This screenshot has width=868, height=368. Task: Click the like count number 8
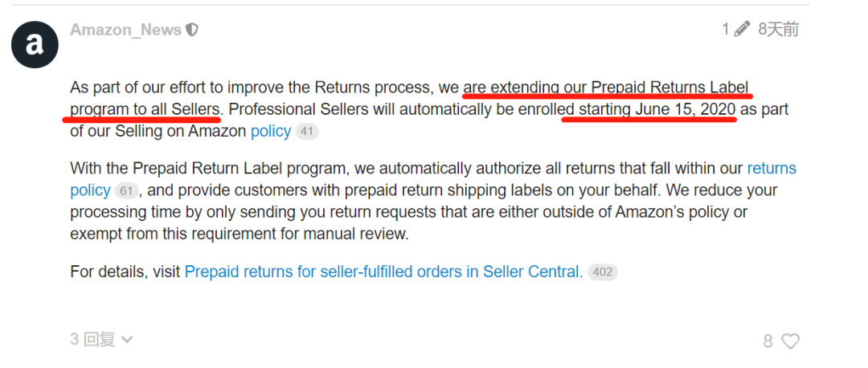click(768, 341)
